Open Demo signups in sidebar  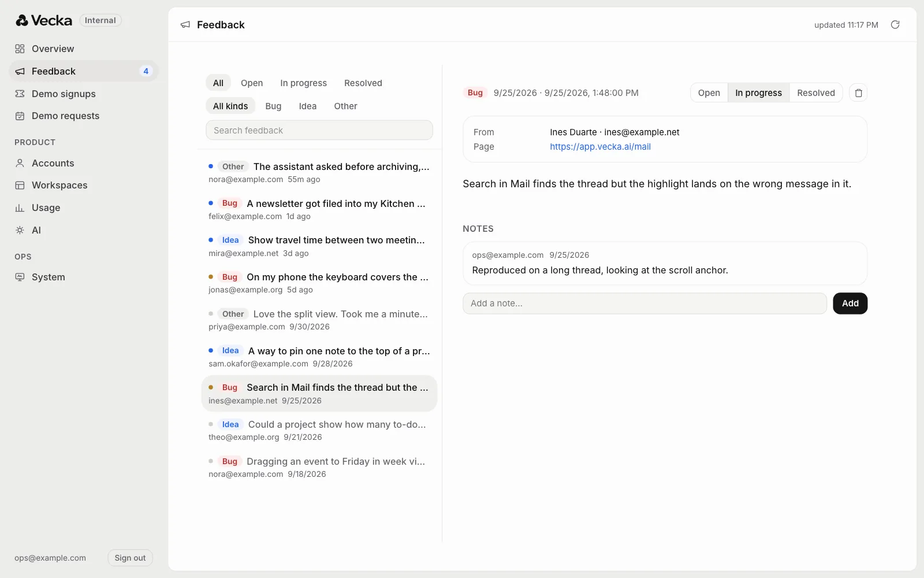[x=84, y=94]
